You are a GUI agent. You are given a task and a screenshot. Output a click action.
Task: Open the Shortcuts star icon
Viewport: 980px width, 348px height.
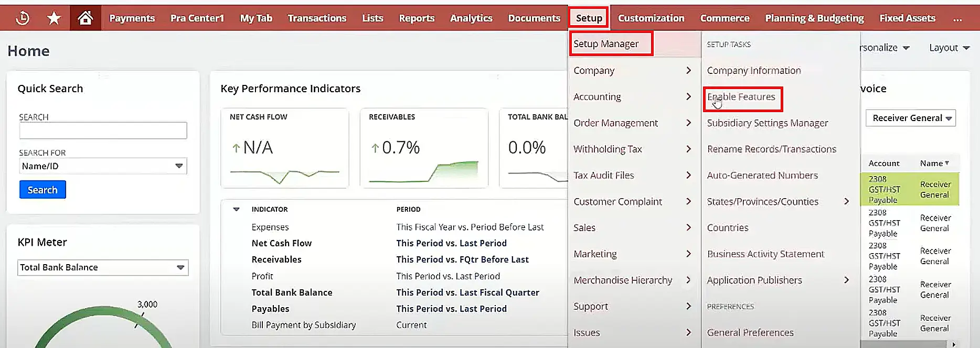[x=54, y=18]
